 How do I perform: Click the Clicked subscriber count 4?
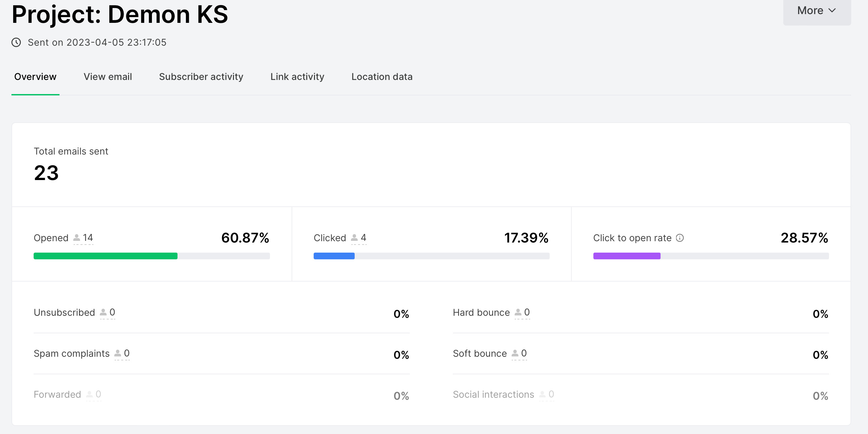[363, 238]
